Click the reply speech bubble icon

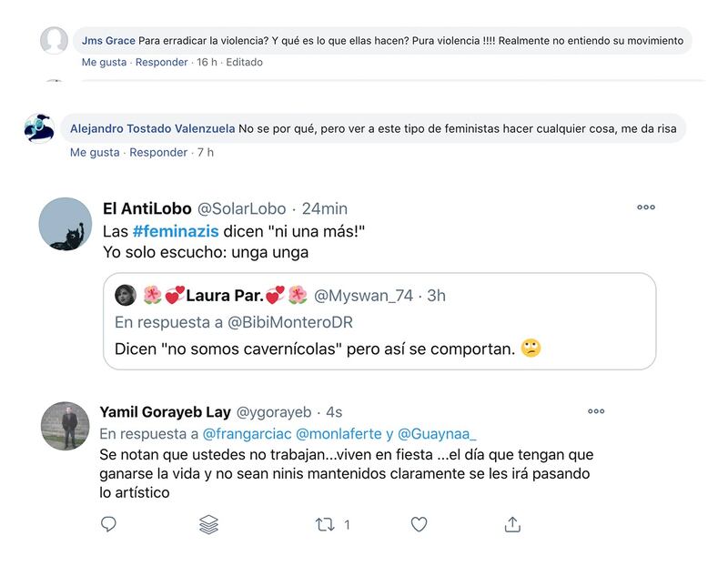tap(108, 524)
